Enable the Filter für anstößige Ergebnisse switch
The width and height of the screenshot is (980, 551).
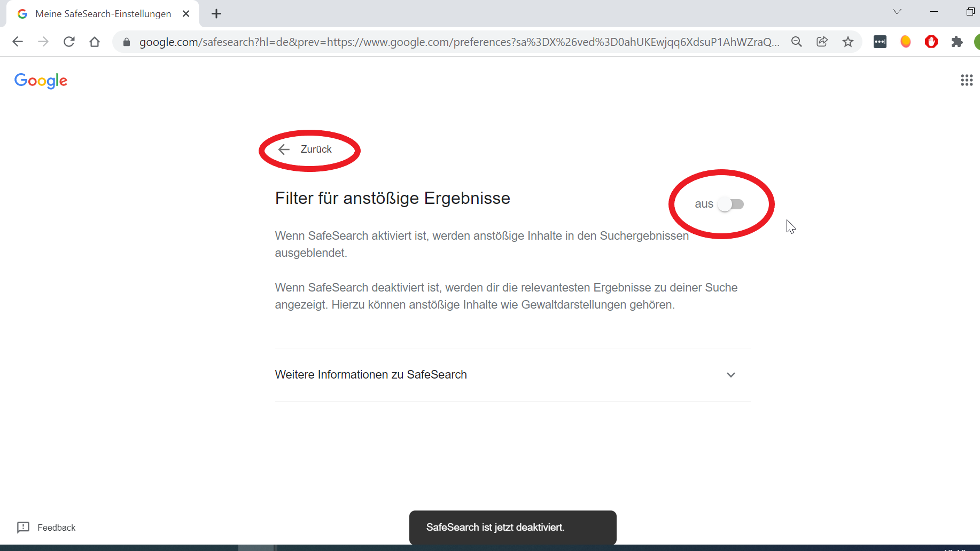point(731,204)
